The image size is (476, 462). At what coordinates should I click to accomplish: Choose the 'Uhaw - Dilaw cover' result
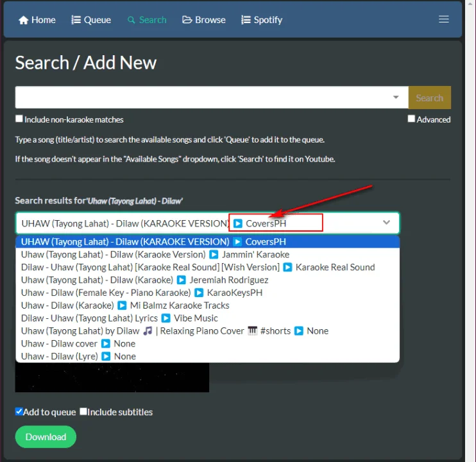click(x=207, y=344)
